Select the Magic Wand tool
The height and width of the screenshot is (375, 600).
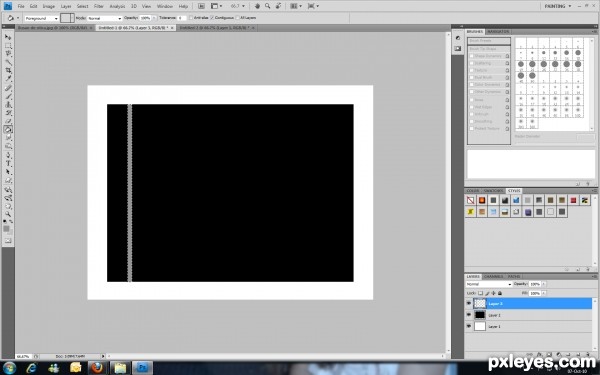pyautogui.click(x=8, y=62)
